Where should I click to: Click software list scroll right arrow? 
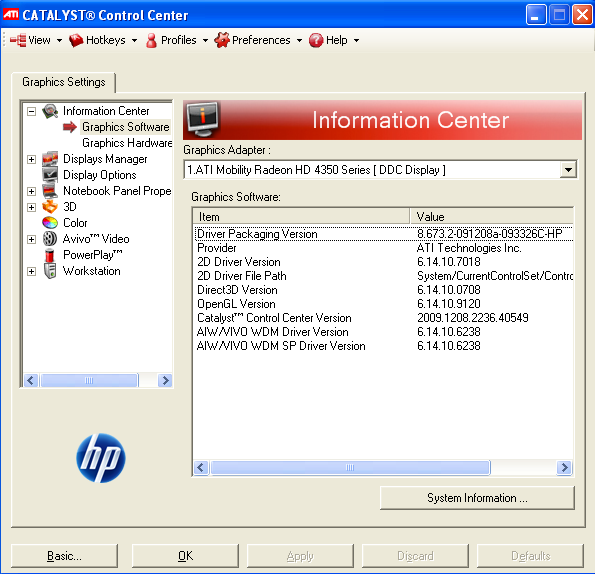click(564, 467)
